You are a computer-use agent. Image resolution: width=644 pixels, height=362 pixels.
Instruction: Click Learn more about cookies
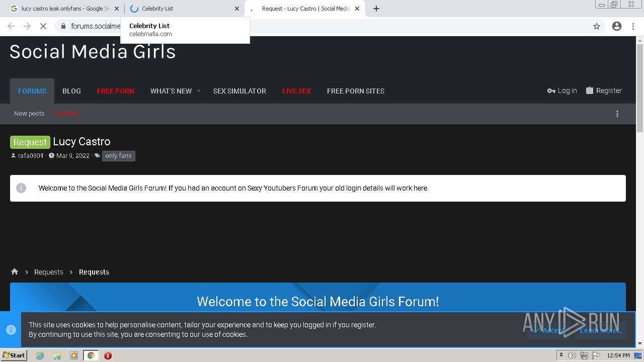(x=601, y=330)
